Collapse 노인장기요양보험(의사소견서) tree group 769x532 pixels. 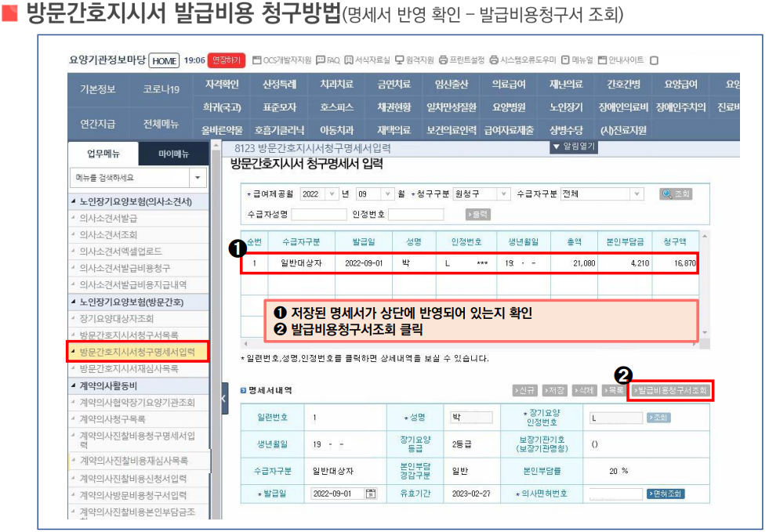74,201
